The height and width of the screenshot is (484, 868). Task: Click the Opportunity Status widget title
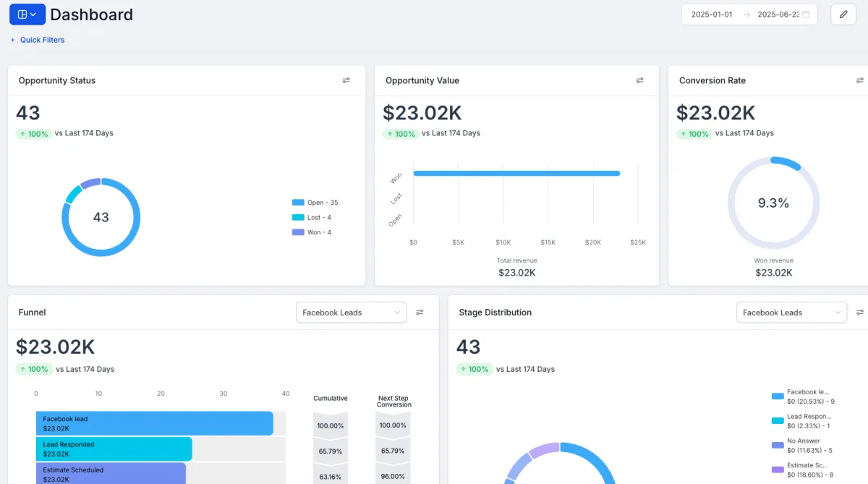tap(57, 80)
